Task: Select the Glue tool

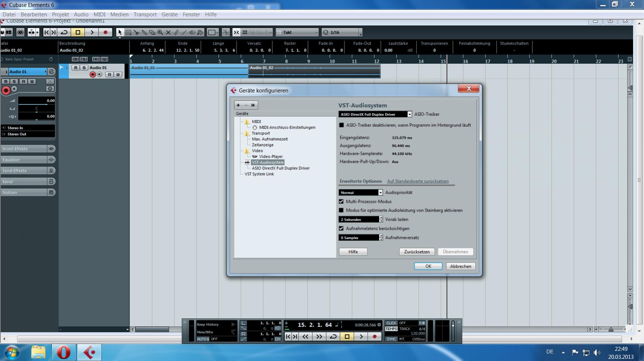Action: [144, 32]
